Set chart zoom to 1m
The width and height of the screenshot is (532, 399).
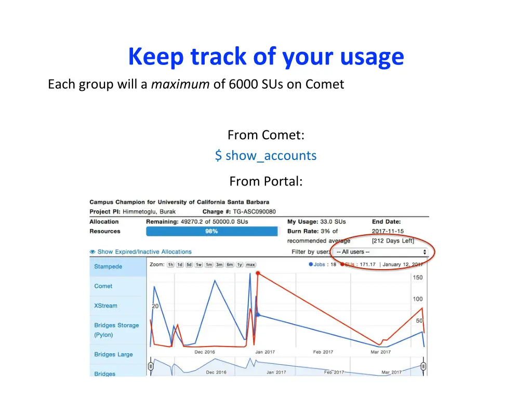(209, 264)
